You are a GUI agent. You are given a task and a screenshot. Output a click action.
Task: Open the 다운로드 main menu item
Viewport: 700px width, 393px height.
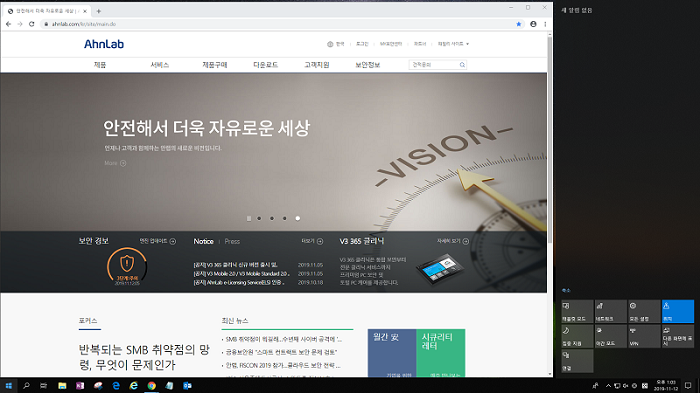[265, 65]
